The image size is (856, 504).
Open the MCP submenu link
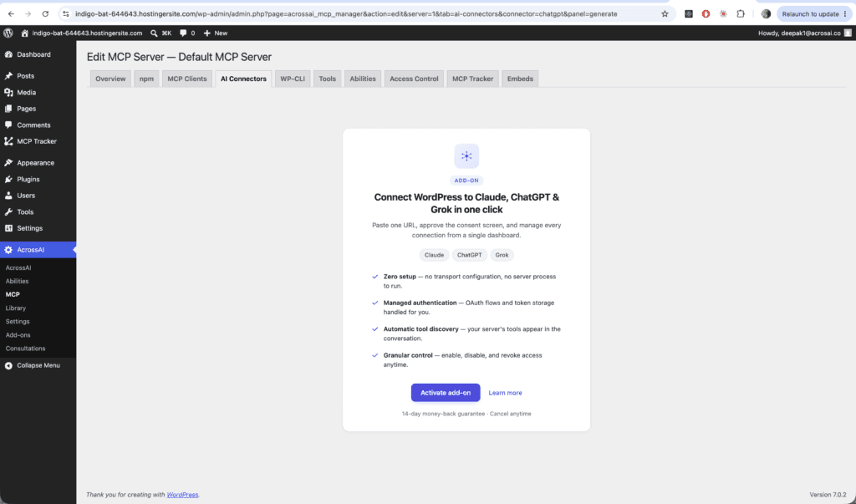[13, 294]
